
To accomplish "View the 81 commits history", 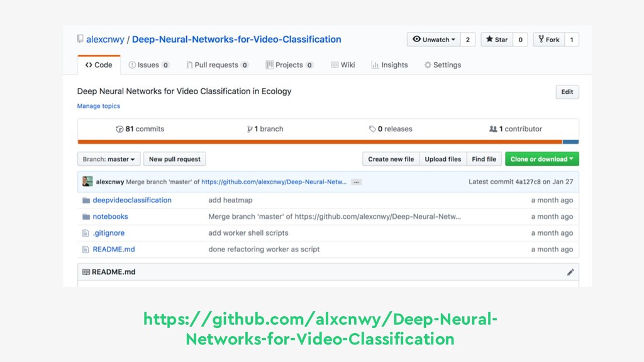I will coord(140,129).
